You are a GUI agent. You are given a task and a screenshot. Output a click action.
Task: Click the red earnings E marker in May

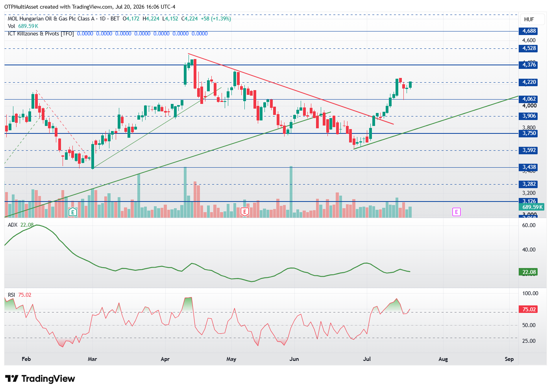[x=245, y=212]
